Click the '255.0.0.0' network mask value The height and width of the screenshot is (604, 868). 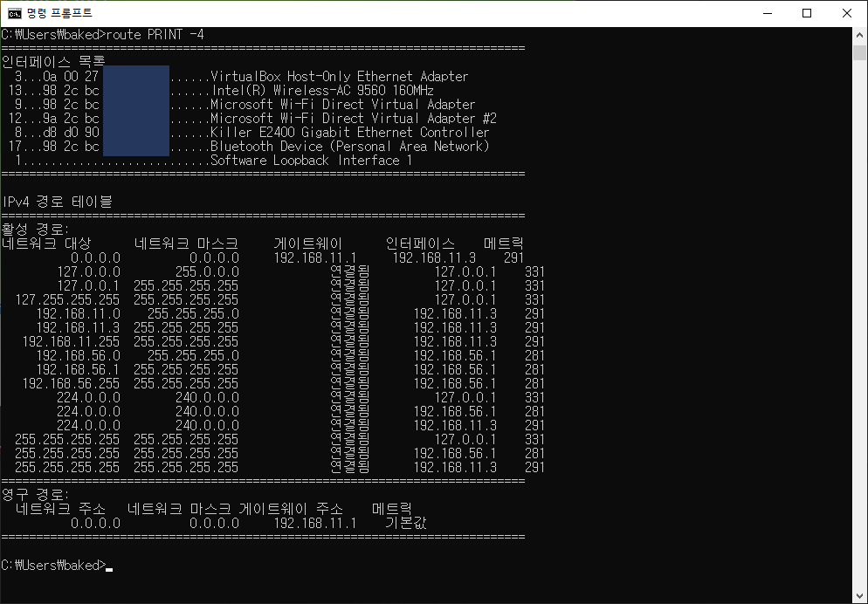207,271
